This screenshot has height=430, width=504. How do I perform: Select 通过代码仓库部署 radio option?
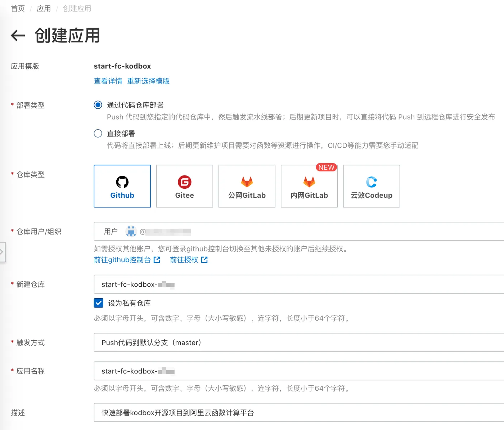tap(98, 105)
